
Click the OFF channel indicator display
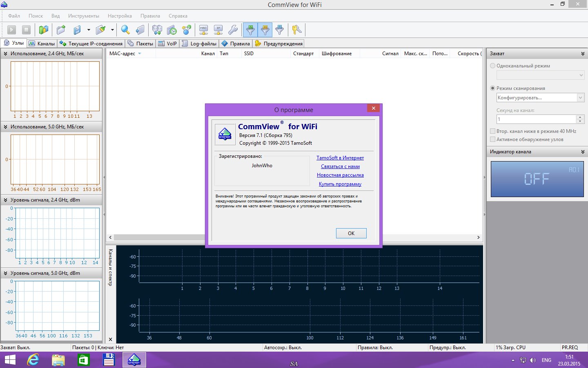coord(537,179)
